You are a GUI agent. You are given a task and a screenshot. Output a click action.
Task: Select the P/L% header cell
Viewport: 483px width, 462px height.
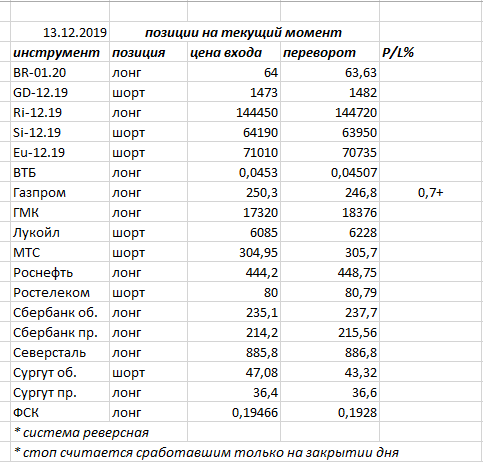(x=431, y=52)
